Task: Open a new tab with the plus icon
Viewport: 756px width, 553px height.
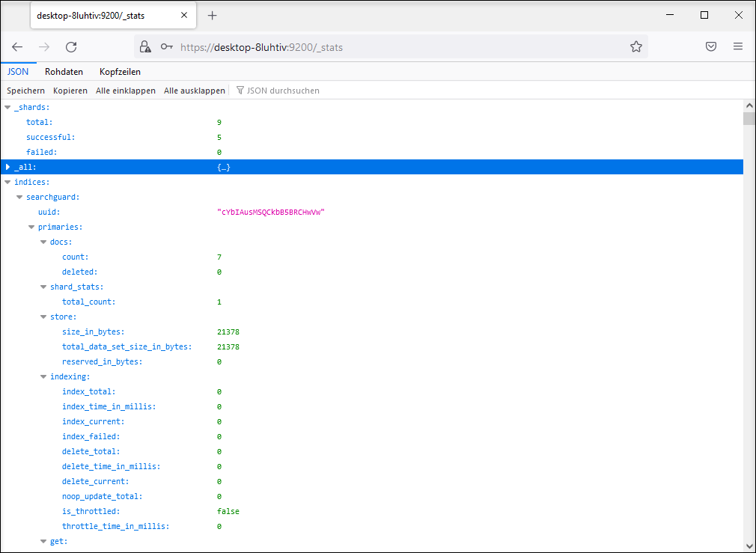Action: click(212, 16)
